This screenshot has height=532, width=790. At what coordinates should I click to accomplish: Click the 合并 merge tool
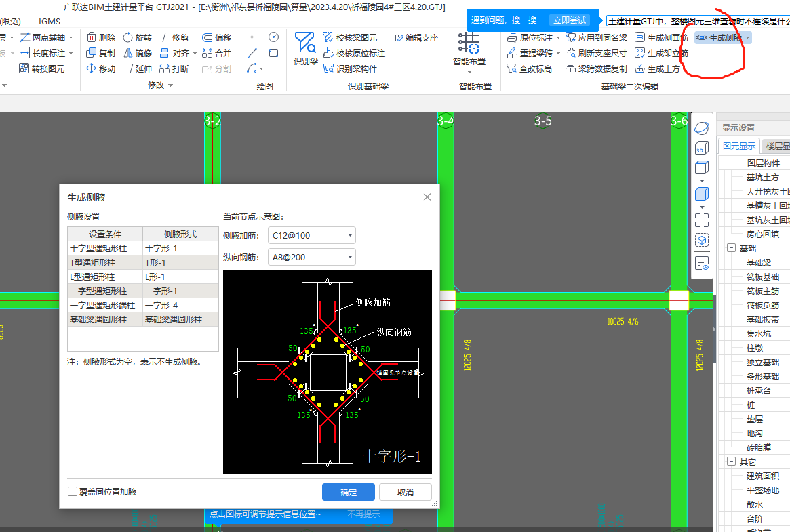[x=216, y=54]
